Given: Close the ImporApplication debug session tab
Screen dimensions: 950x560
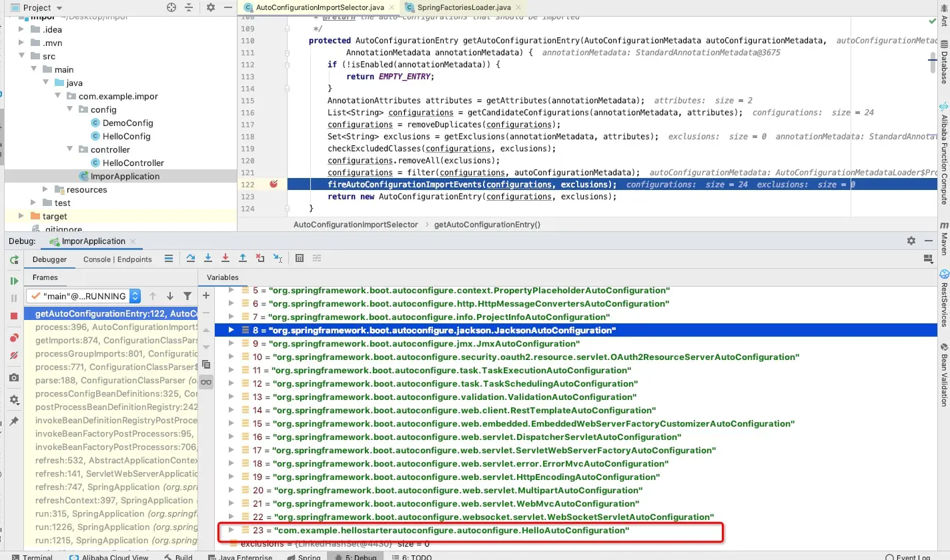Looking at the screenshot, I should 133,241.
